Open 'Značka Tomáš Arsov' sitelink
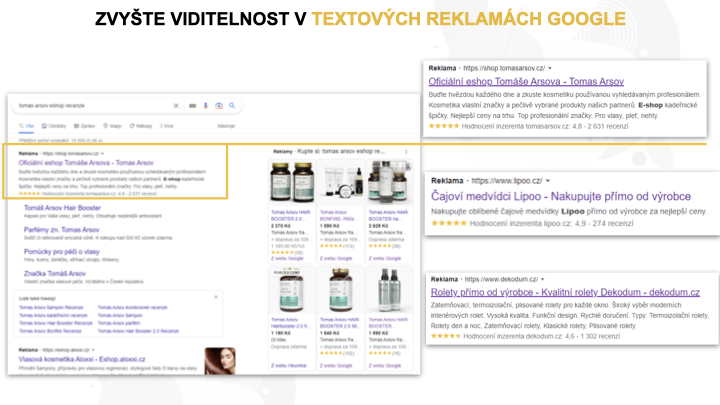 click(55, 273)
